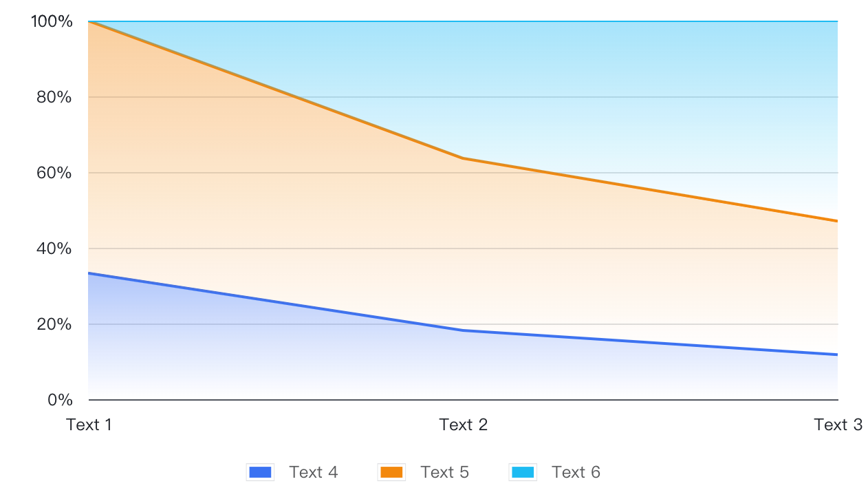
Task: Click the blue line's vertex at Text 2
Action: pos(464,330)
